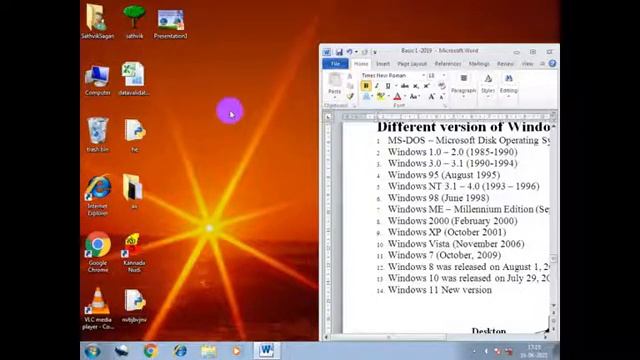Open the Font dialog launcher
This screenshot has height=360, width=640.
pos(445,106)
